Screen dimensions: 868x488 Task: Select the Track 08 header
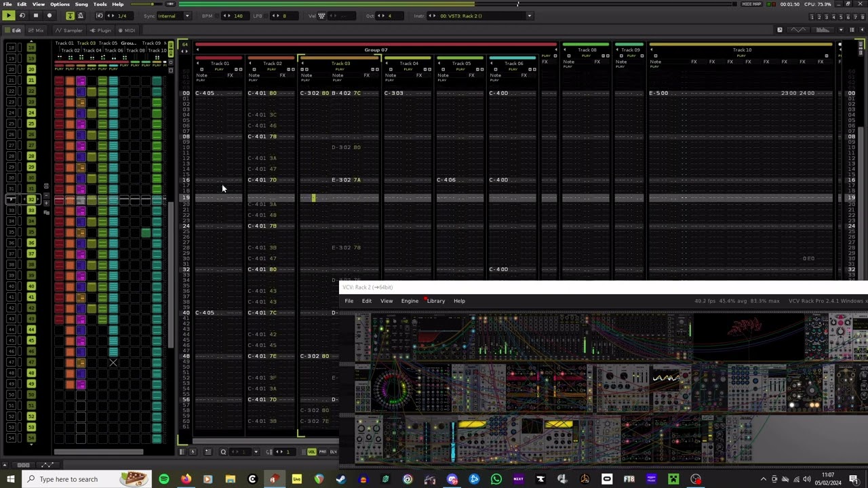587,50
